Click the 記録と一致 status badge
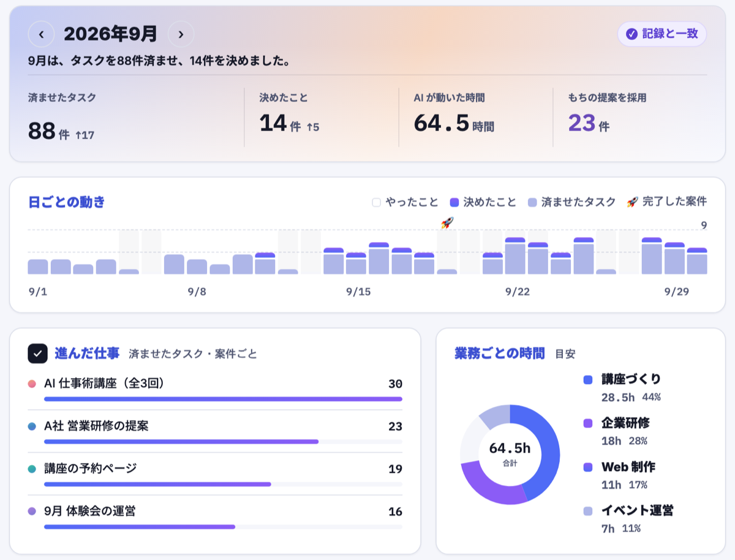Image resolution: width=735 pixels, height=560 pixels. pos(662,34)
